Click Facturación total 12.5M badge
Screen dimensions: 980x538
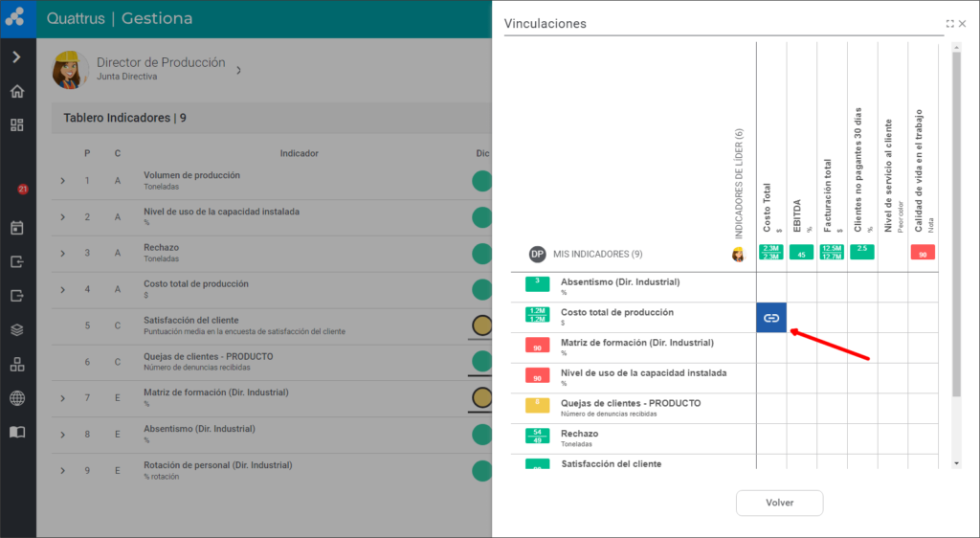832,252
